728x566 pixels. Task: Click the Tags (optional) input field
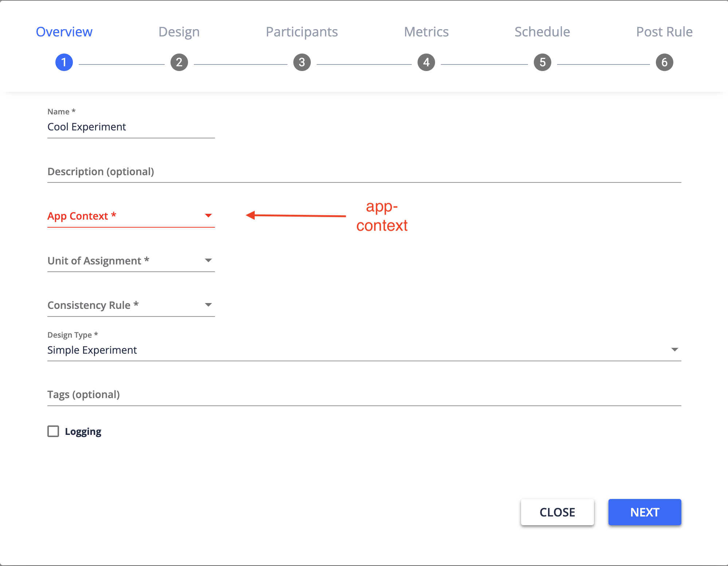[364, 395]
